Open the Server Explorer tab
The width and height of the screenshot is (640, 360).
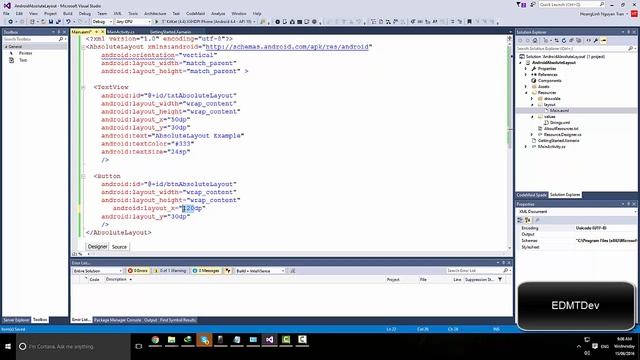click(x=16, y=320)
